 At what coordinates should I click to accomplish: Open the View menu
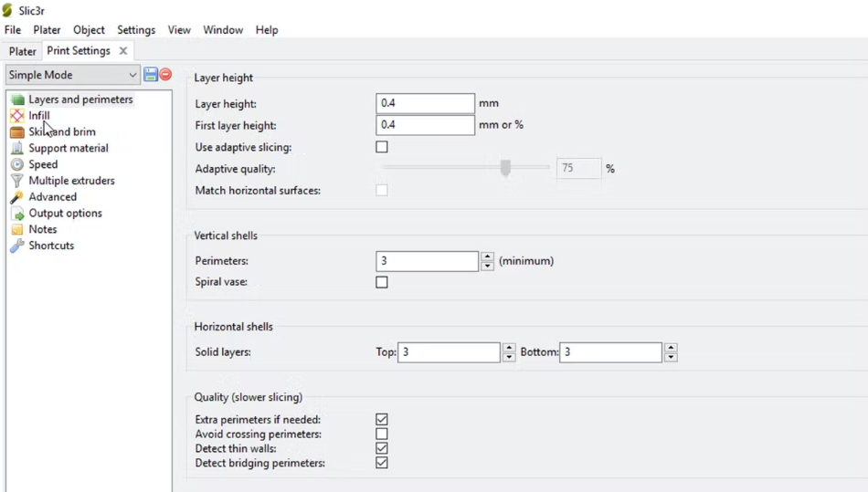point(179,30)
